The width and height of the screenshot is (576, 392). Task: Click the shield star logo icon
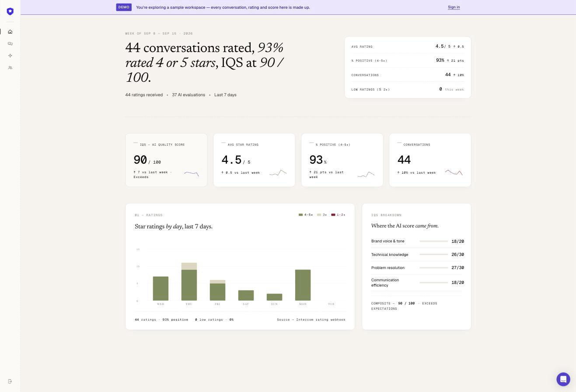pos(10,11)
